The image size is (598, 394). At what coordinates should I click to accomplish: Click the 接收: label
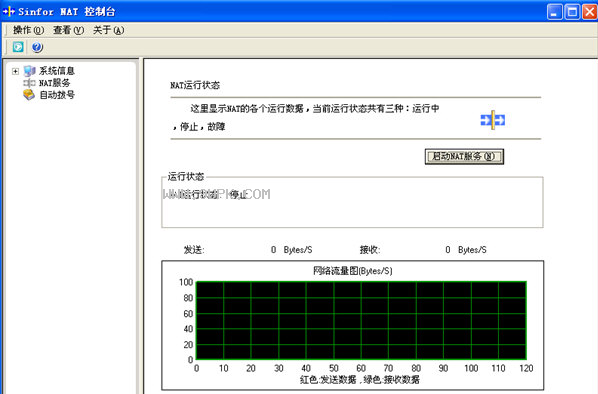(x=370, y=250)
